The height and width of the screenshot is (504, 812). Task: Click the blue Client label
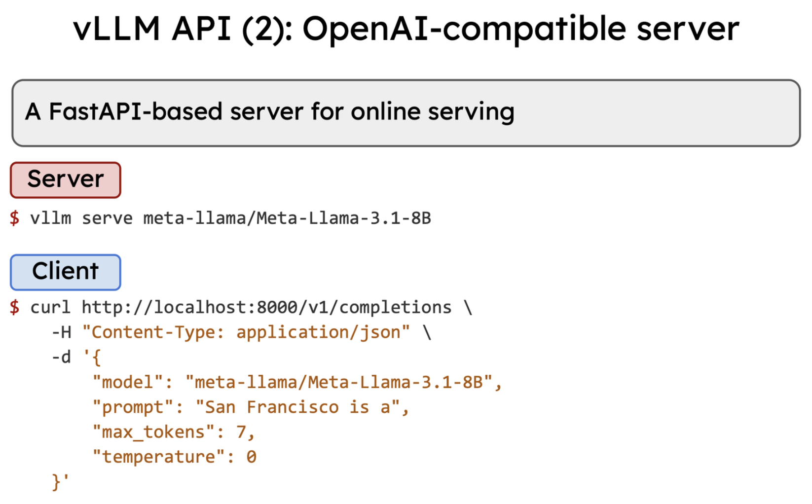[66, 272]
